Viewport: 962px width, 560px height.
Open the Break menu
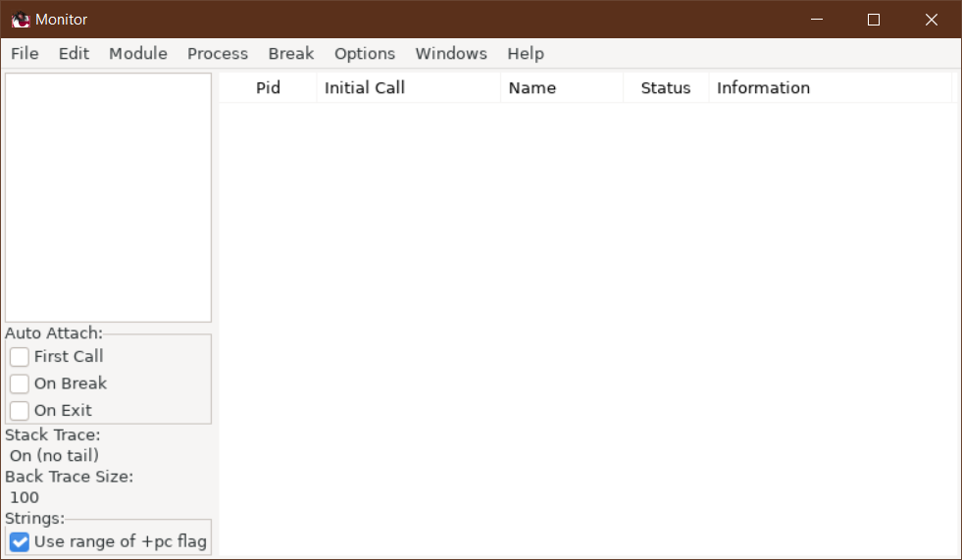tap(291, 54)
